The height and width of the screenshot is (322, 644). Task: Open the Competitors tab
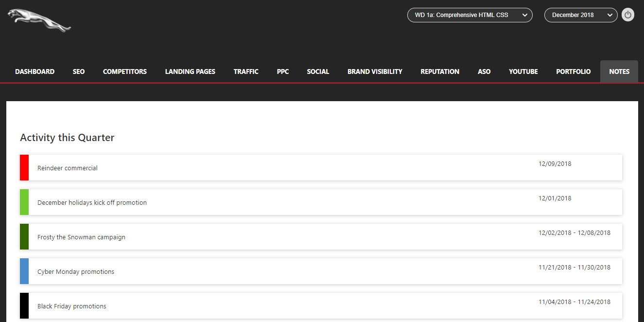(124, 72)
